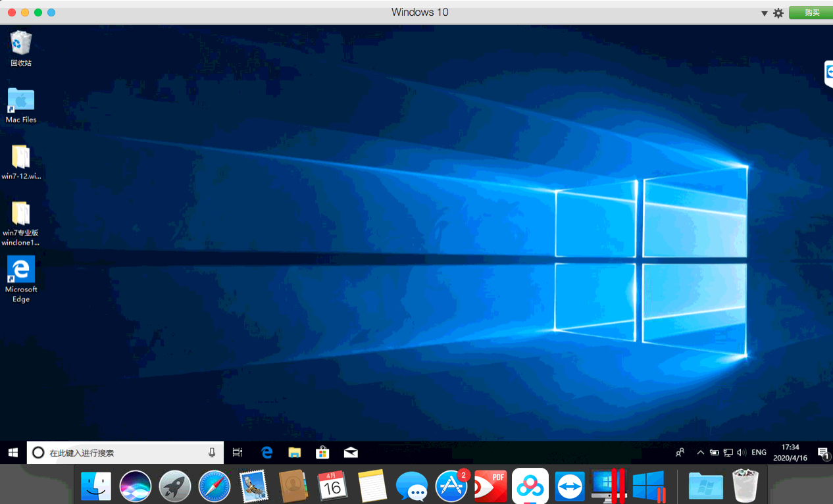The width and height of the screenshot is (833, 504).
Task: Launch Edge from the Windows taskbar
Action: tap(266, 453)
